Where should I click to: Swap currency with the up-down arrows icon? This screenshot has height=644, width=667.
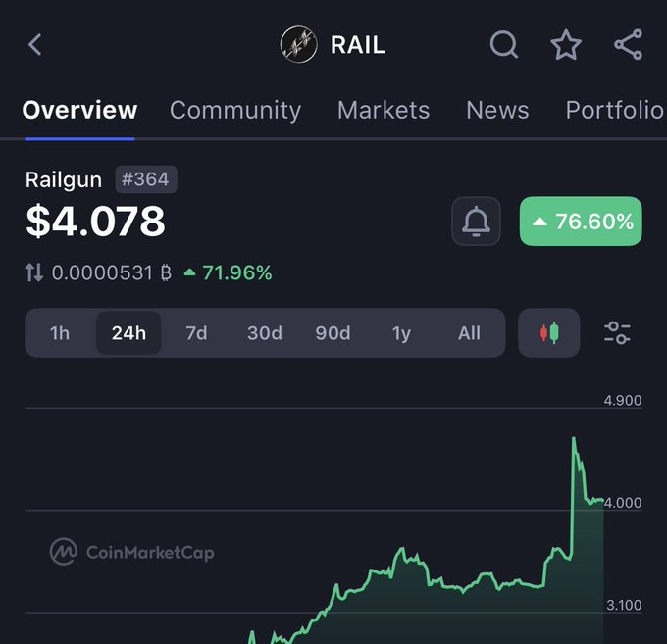click(x=34, y=272)
